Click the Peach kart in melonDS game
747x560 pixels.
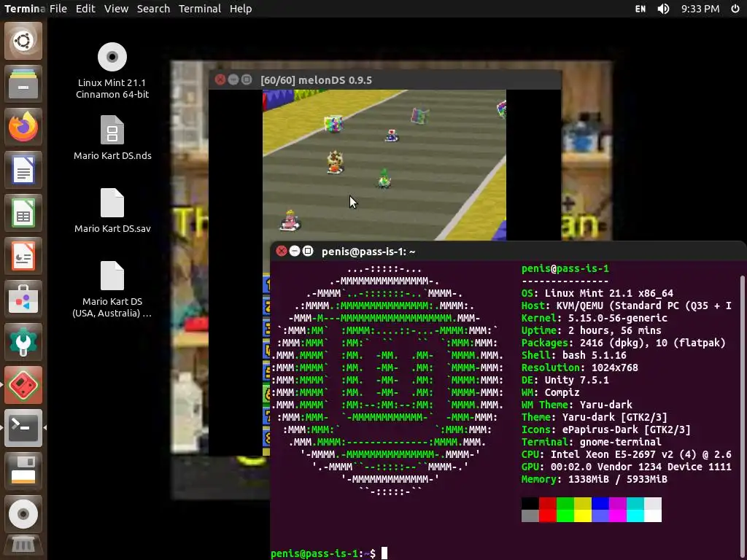click(x=290, y=220)
